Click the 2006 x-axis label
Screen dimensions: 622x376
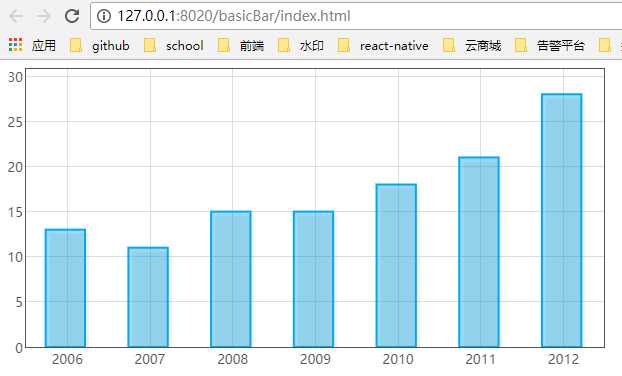[67, 359]
